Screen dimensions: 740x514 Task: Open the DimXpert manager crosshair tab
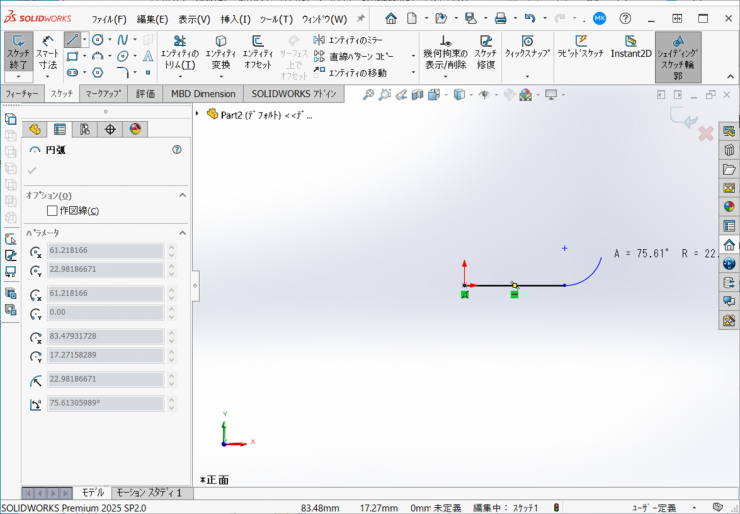point(110,129)
